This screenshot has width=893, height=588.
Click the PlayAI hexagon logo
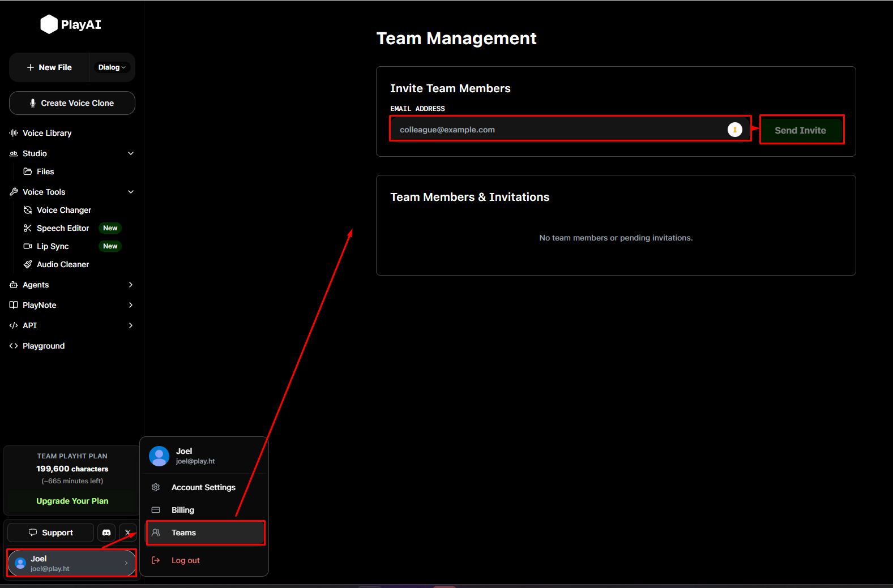pyautogui.click(x=49, y=24)
